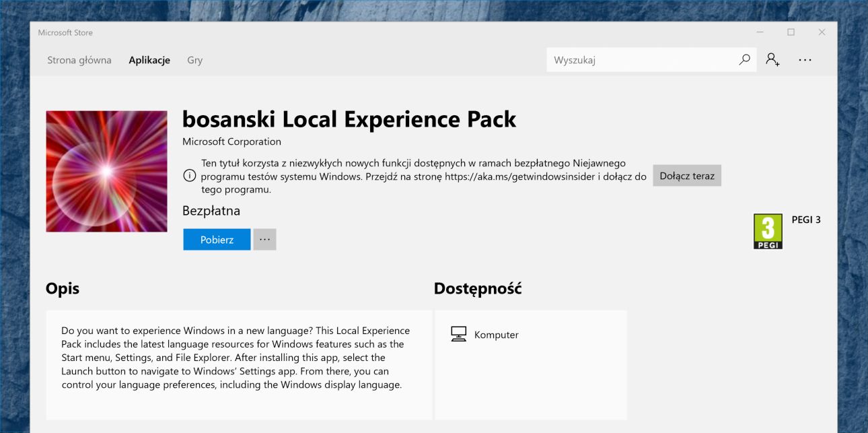
Task: Click the Dołącz teraz button
Action: click(687, 176)
